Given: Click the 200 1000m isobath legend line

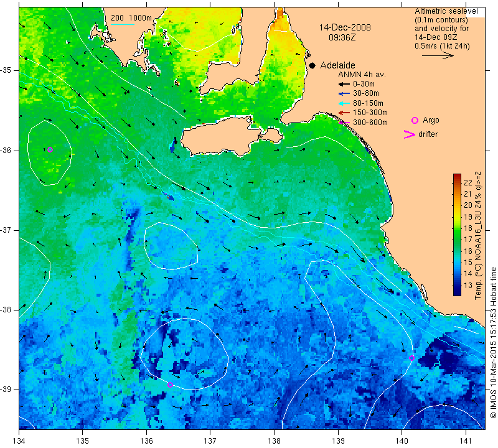Looking at the screenshot, I should tap(123, 24).
